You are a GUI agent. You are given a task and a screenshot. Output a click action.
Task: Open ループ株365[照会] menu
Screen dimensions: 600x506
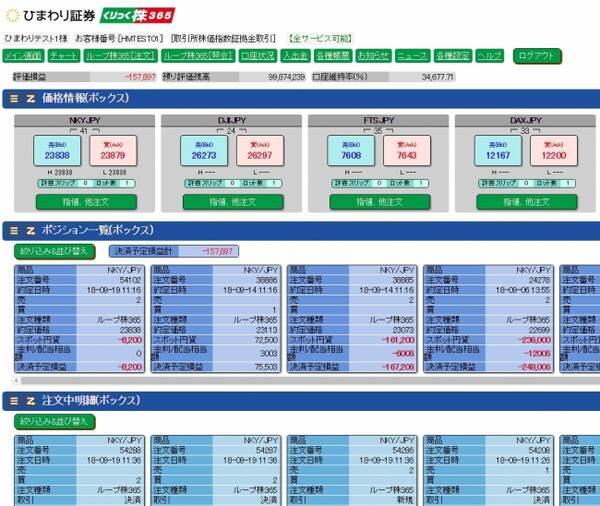pos(198,56)
